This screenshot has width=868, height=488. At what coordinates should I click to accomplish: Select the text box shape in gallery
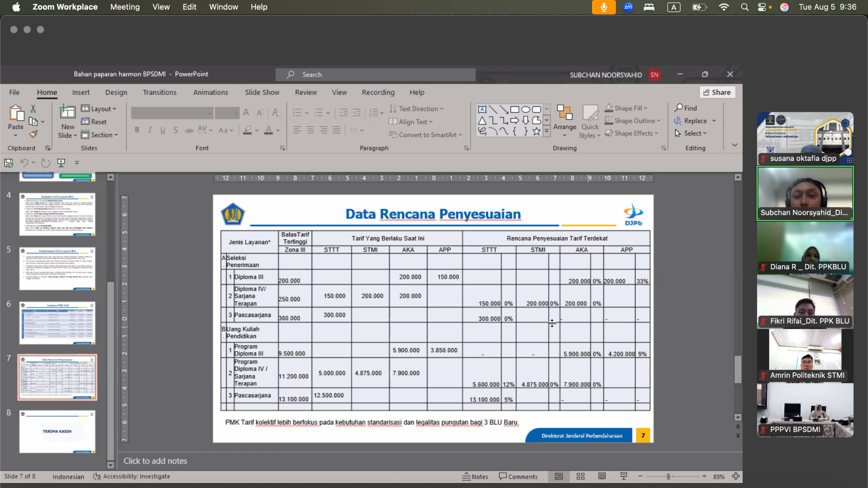tap(482, 109)
